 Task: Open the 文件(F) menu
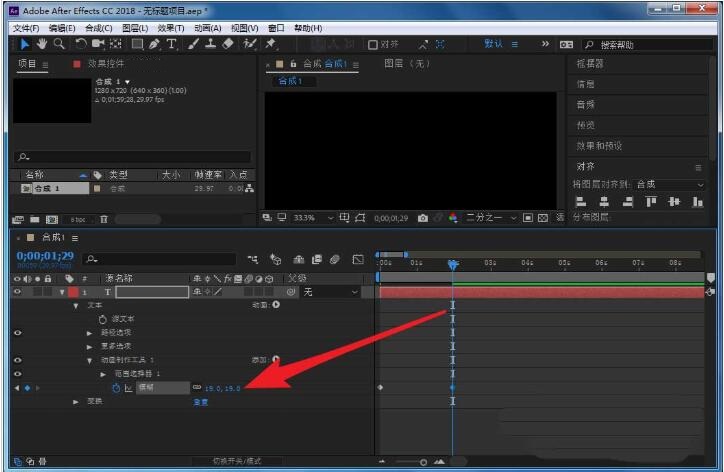26,28
